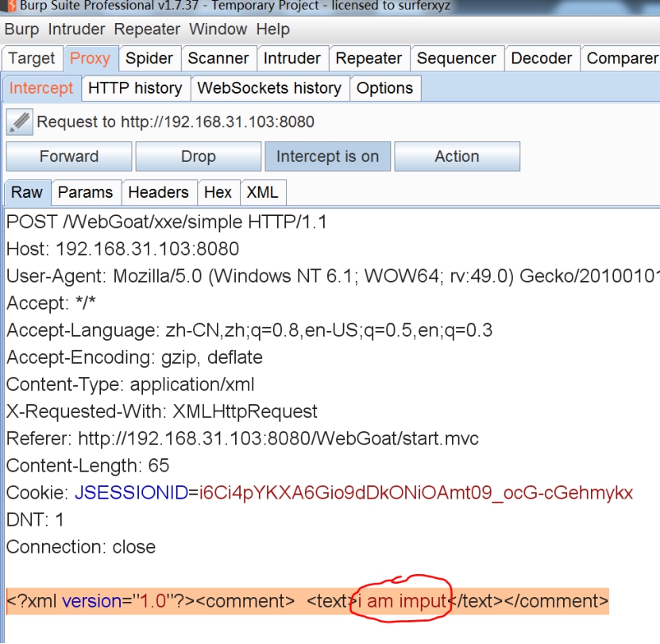This screenshot has width=660, height=644.
Task: Click the closing </comment> tag in body
Action: pyautogui.click(x=556, y=601)
